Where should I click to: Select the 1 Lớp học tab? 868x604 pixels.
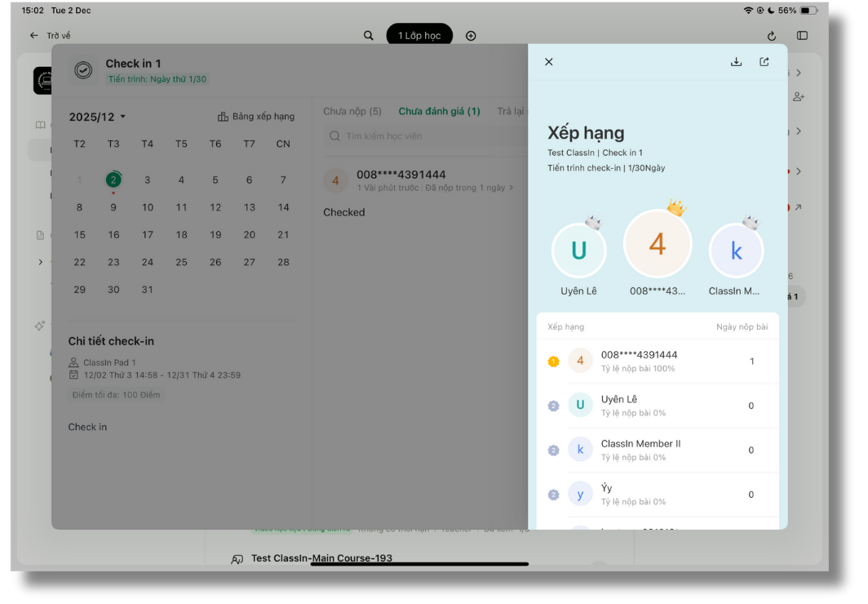(x=419, y=36)
